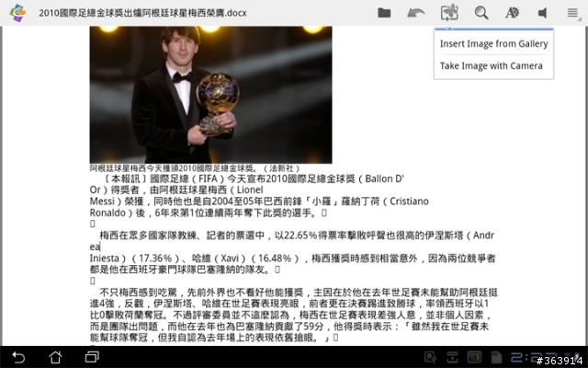Image resolution: width=588 pixels, height=368 pixels.
Task: Tap the word 'Iniesta' at line start
Action: pyautogui.click(x=104, y=259)
